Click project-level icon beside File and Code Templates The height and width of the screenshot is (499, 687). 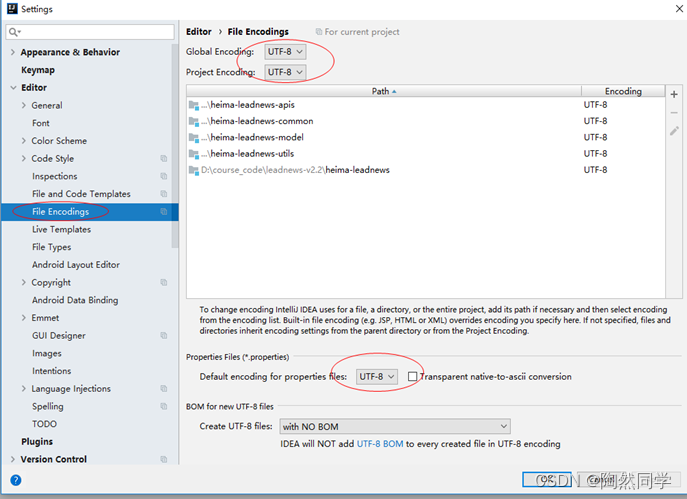coord(163,194)
